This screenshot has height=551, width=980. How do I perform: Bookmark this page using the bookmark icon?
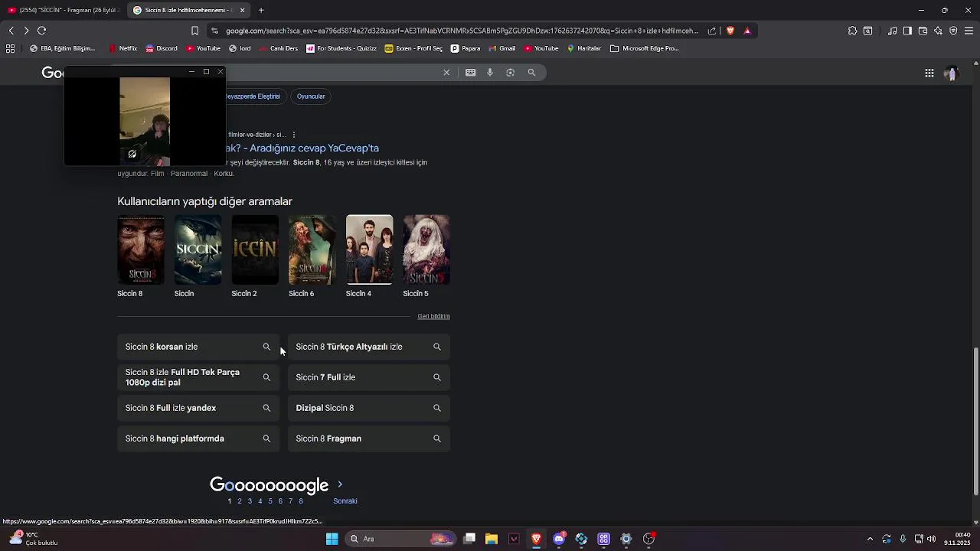pos(194,31)
